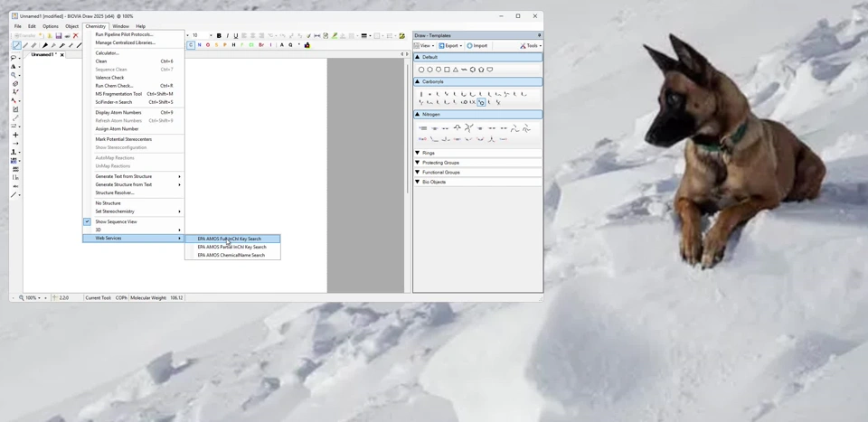Click the Save icon in toolbar
This screenshot has height=422, width=868.
[59, 35]
